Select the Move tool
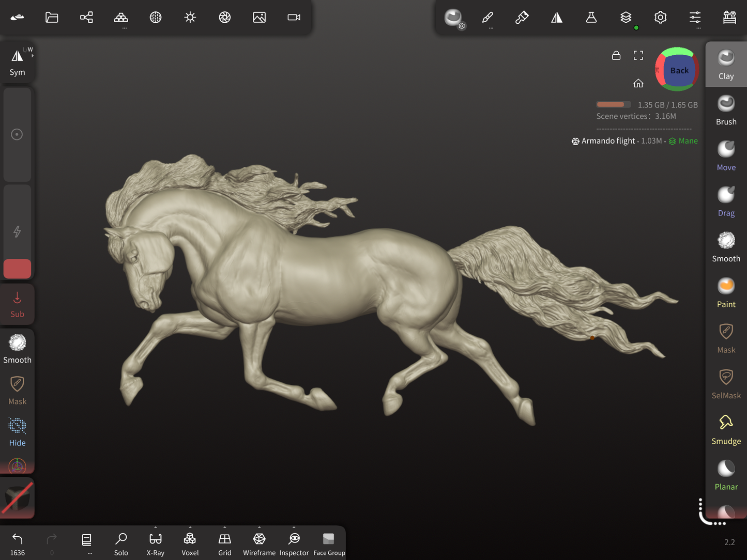Screen dimensions: 747x560 click(726, 155)
